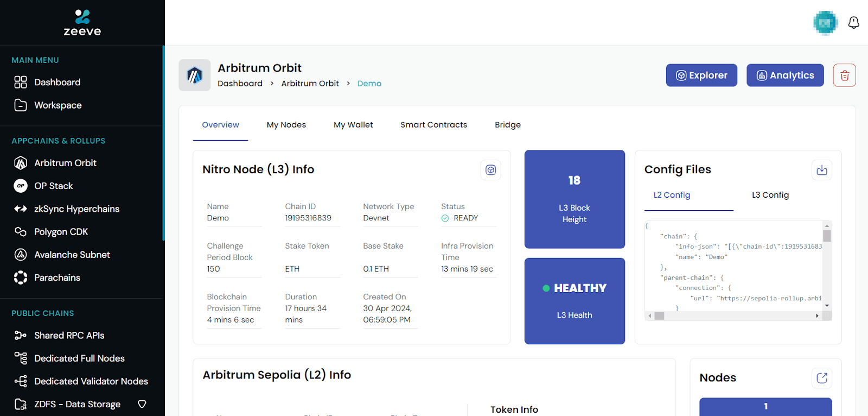This screenshot has width=868, height=416.
Task: Click the L3 Health card
Action: pyautogui.click(x=575, y=301)
